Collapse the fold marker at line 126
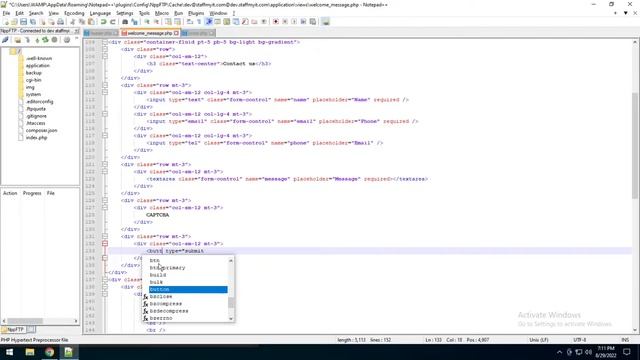The image size is (640, 360). (105, 200)
